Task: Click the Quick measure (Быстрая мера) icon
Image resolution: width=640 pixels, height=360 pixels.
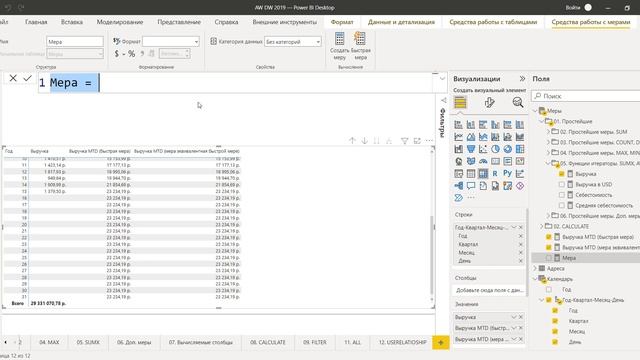Action: coord(360,40)
